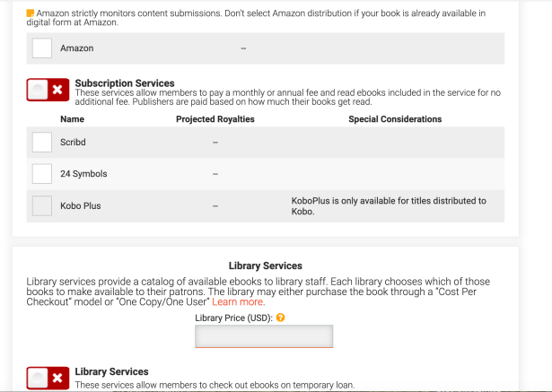Click the 24 Symbols service name
This screenshot has width=552, height=392.
83,173
